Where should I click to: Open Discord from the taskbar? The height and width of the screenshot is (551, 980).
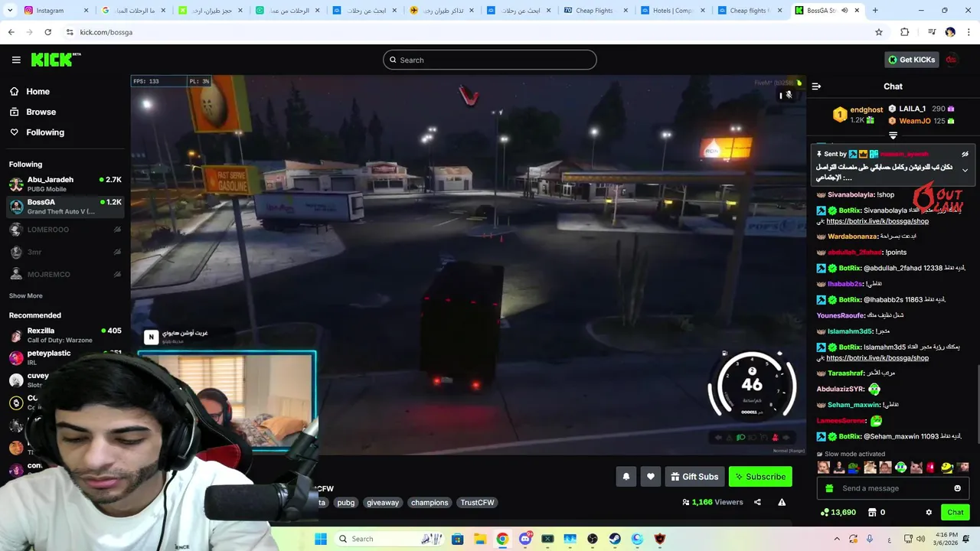coord(525,539)
